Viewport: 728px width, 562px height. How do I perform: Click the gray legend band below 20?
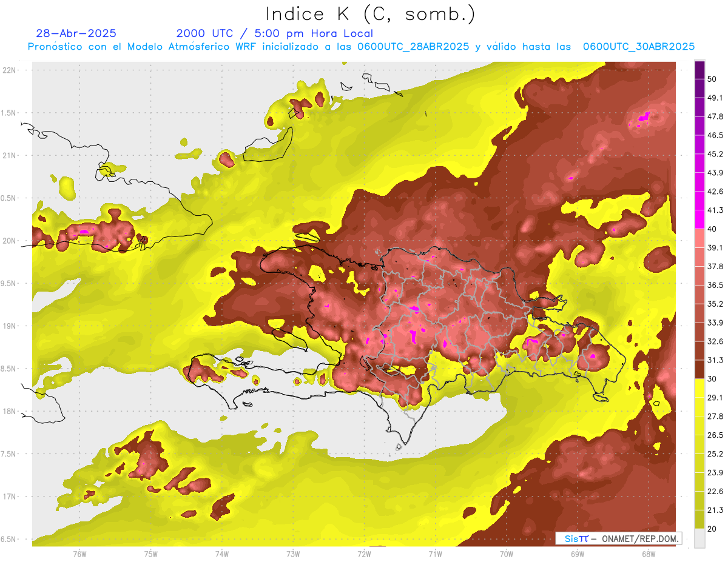[699, 538]
